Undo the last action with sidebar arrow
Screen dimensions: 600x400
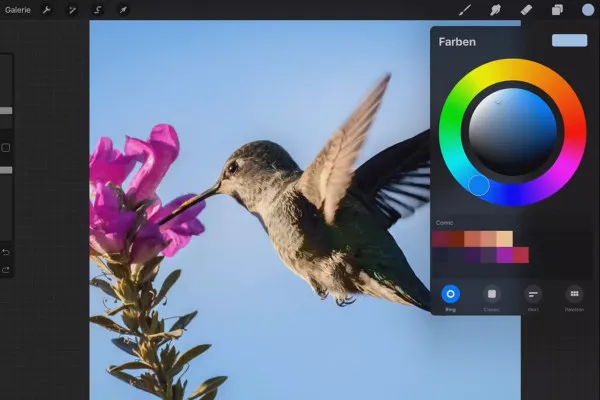pyautogui.click(x=5, y=252)
